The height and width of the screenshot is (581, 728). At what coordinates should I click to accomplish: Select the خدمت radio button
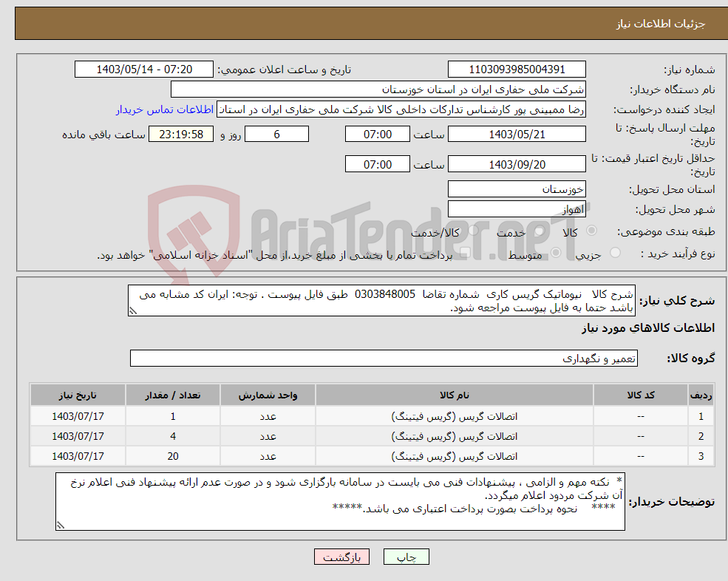click(540, 231)
